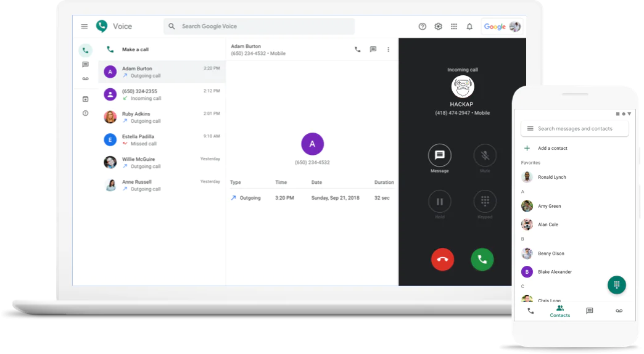This screenshot has width=644, height=354.
Task: Select the (650) 324-2355 incoming call entry
Action: coord(162,94)
